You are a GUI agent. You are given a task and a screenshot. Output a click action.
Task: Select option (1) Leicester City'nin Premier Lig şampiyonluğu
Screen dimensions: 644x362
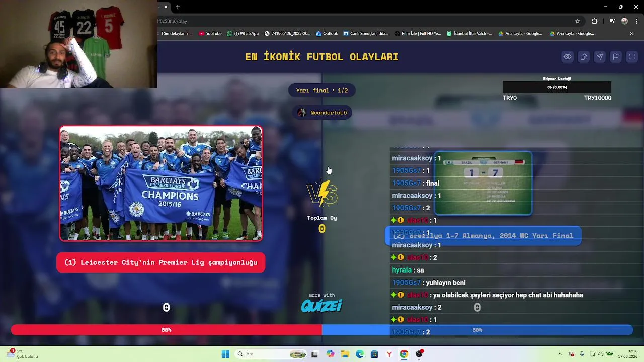point(161,262)
